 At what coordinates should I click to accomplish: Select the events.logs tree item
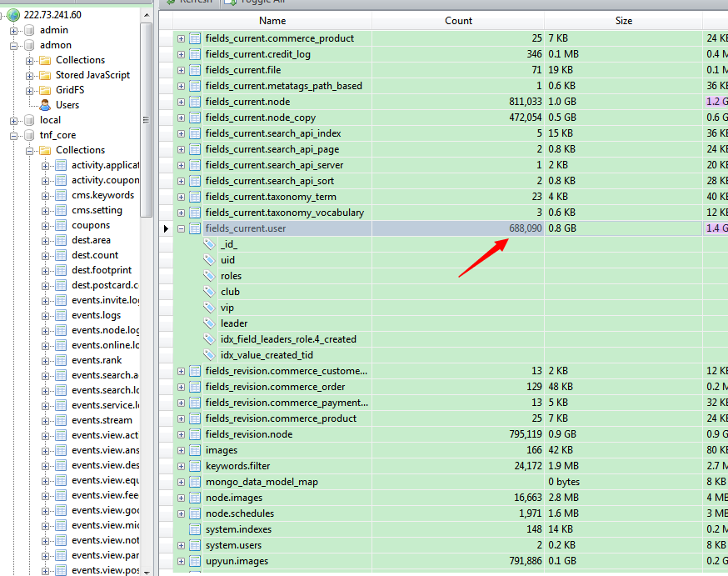[x=96, y=315]
